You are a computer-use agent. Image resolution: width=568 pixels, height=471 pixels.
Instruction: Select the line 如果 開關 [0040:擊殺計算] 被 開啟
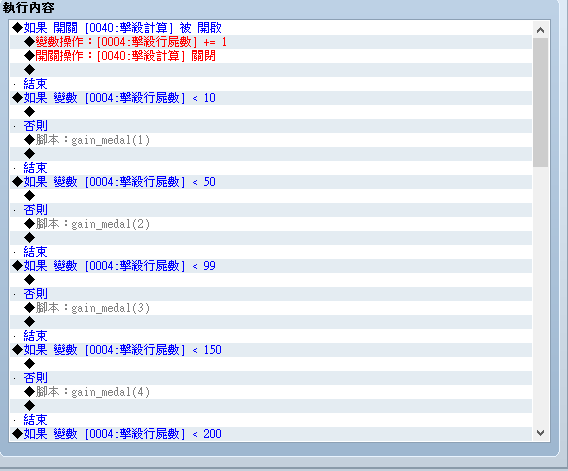coord(271,28)
